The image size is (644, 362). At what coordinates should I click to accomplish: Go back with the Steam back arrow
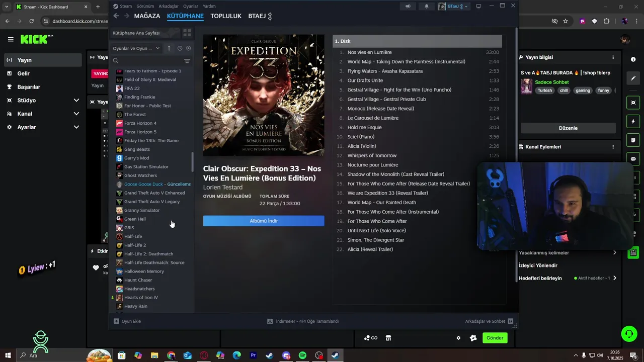coord(116,16)
